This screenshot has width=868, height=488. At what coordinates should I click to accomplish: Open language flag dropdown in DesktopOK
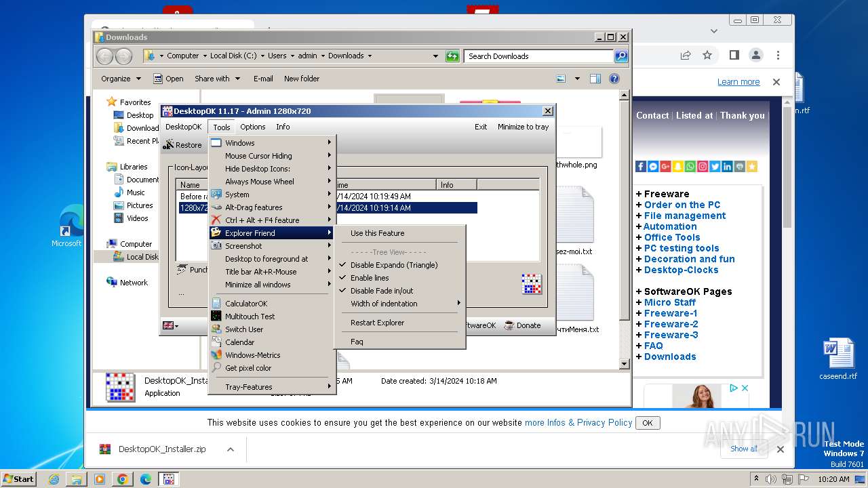coord(170,325)
